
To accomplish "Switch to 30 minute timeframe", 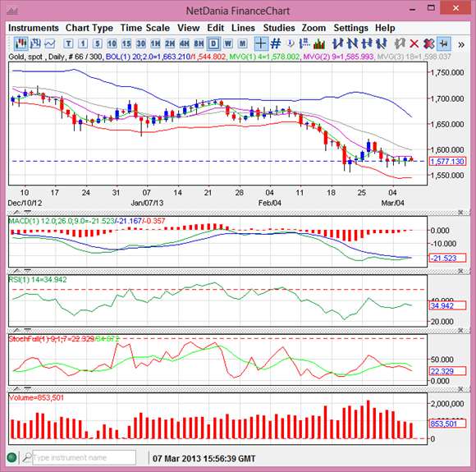I will coord(141,44).
